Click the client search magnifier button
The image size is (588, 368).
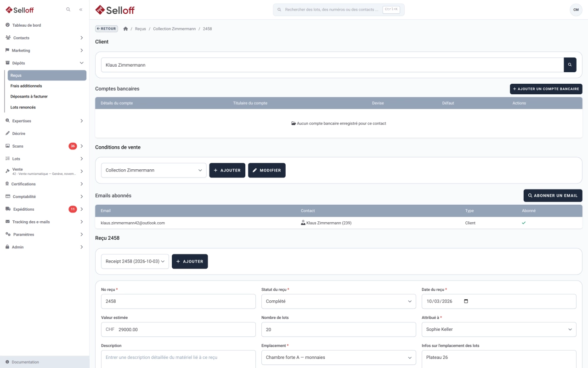570,65
